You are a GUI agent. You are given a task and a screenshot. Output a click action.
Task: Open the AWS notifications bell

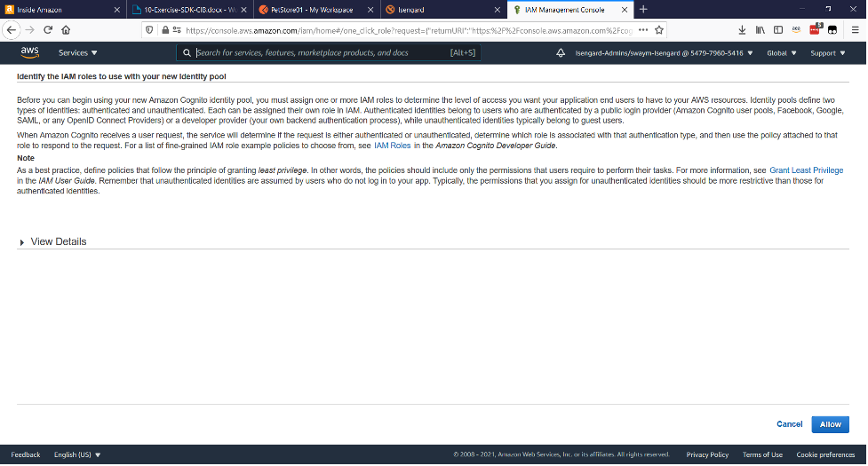[x=561, y=53]
